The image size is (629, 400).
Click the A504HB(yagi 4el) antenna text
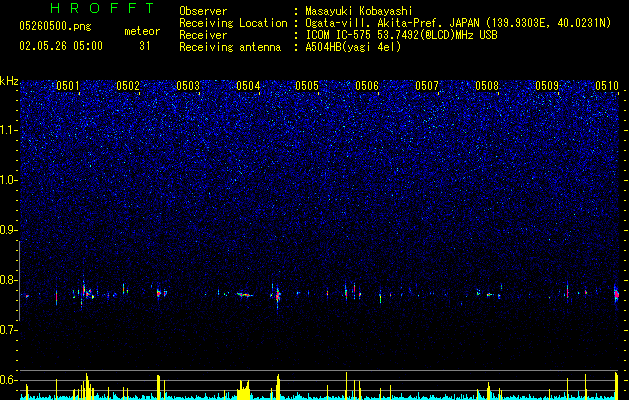(353, 47)
